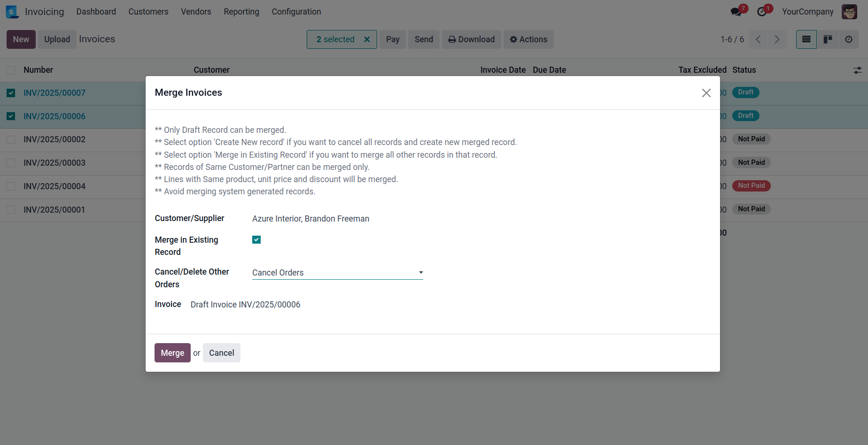Open the Reporting menu

241,12
